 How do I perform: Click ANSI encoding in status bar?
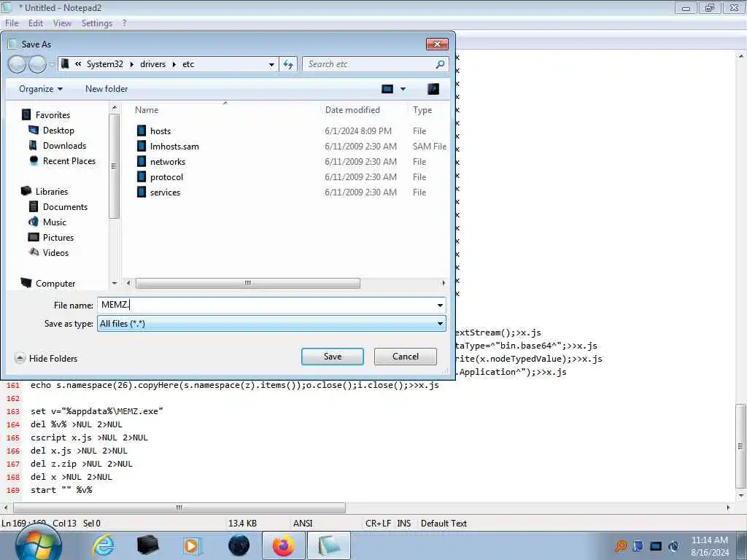(303, 524)
